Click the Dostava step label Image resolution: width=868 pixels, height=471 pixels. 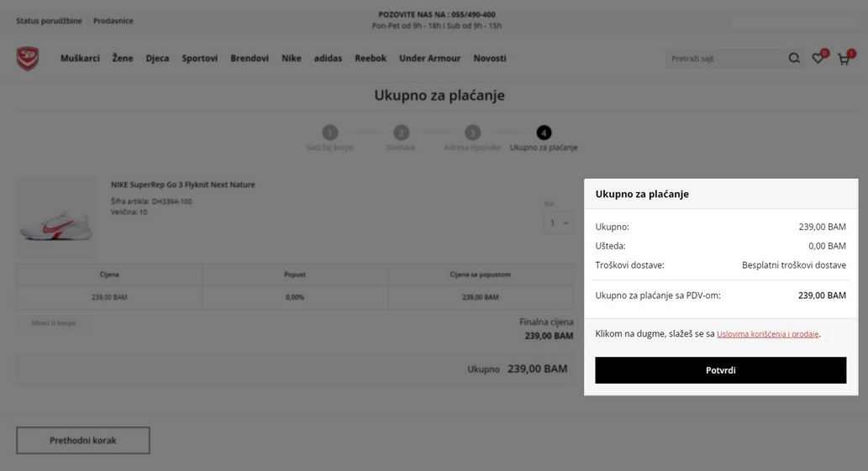click(x=401, y=148)
